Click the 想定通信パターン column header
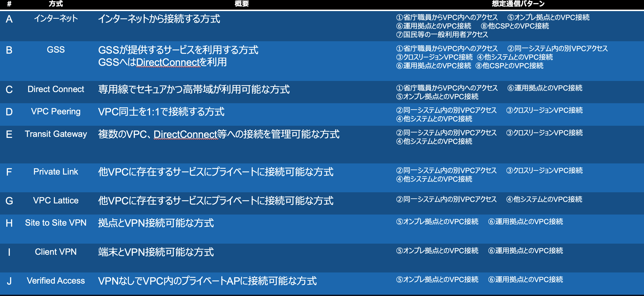The height and width of the screenshot is (296, 644). 518,4
